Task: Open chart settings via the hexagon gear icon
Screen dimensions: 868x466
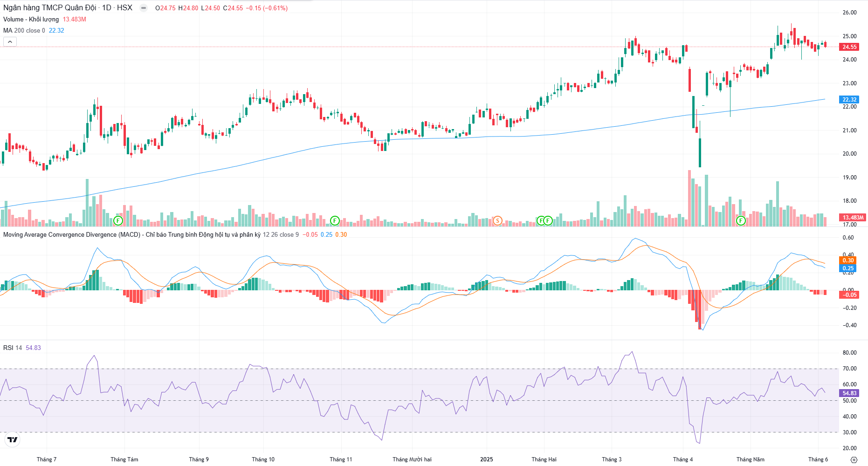Action: (x=854, y=459)
